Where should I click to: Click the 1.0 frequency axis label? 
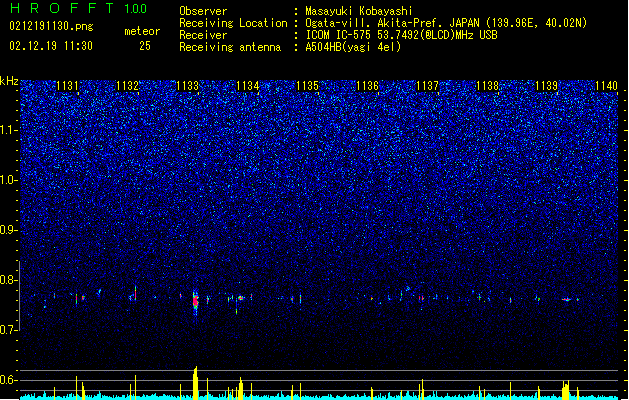click(x=9, y=180)
